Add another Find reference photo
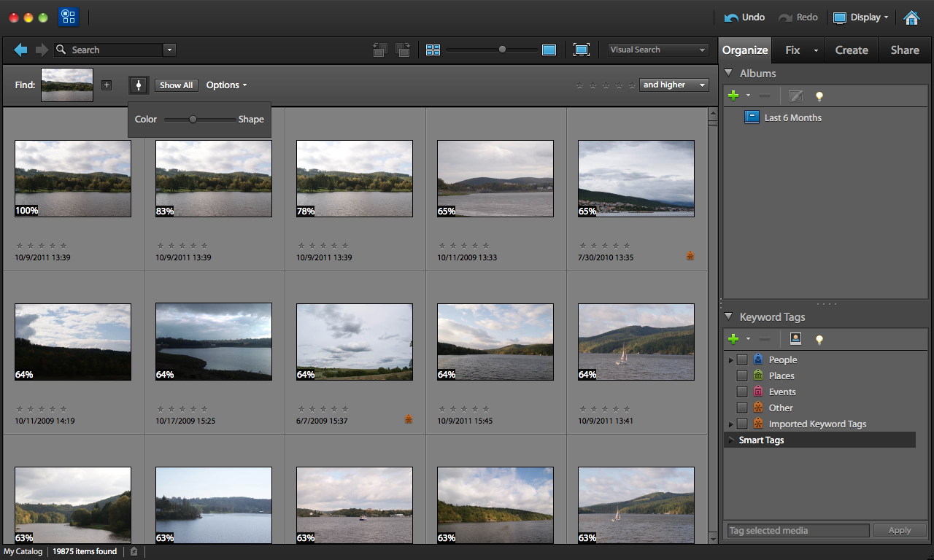934x560 pixels. pos(107,85)
